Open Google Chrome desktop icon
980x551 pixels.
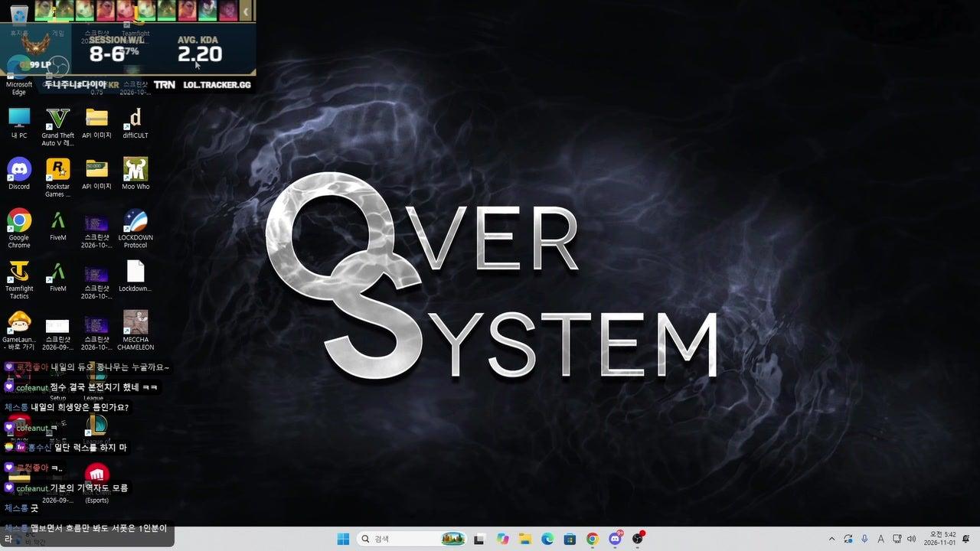19,228
